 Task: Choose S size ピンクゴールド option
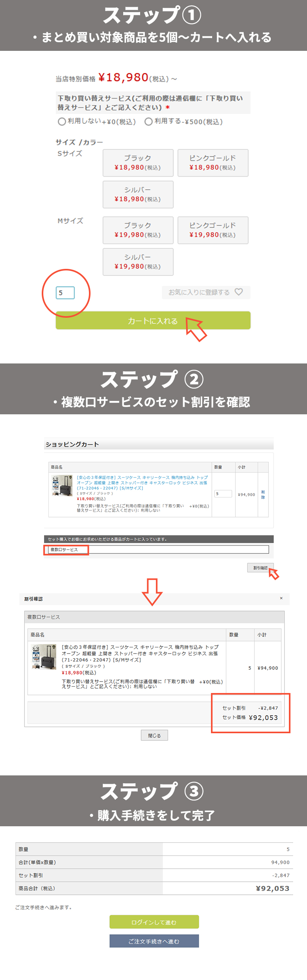point(213,162)
